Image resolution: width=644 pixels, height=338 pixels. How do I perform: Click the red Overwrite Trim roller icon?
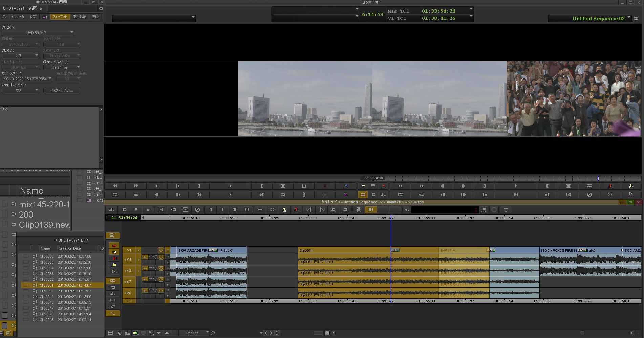pyautogui.click(x=114, y=258)
